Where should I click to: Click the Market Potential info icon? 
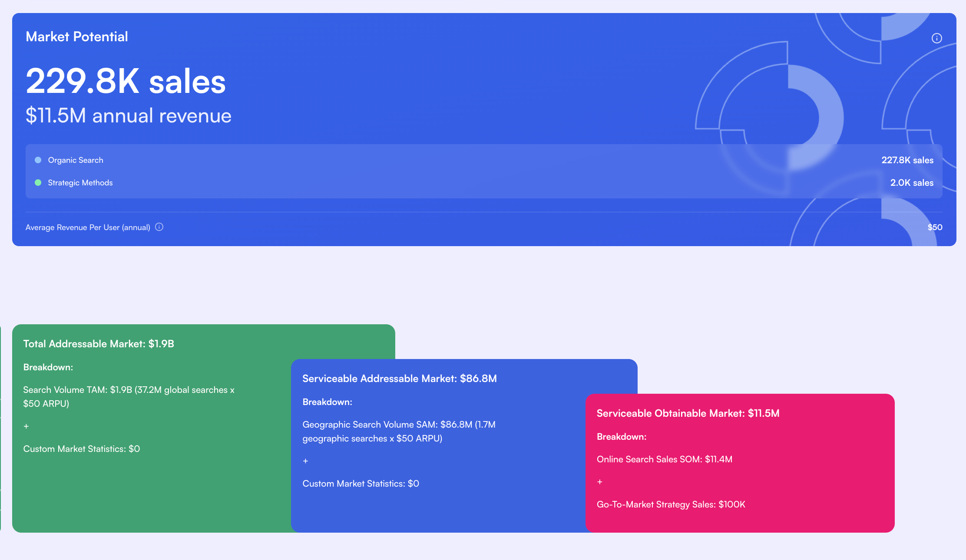click(x=936, y=38)
